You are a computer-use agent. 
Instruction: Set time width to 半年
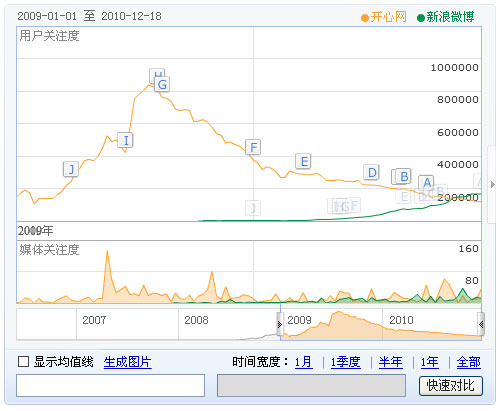(x=391, y=362)
